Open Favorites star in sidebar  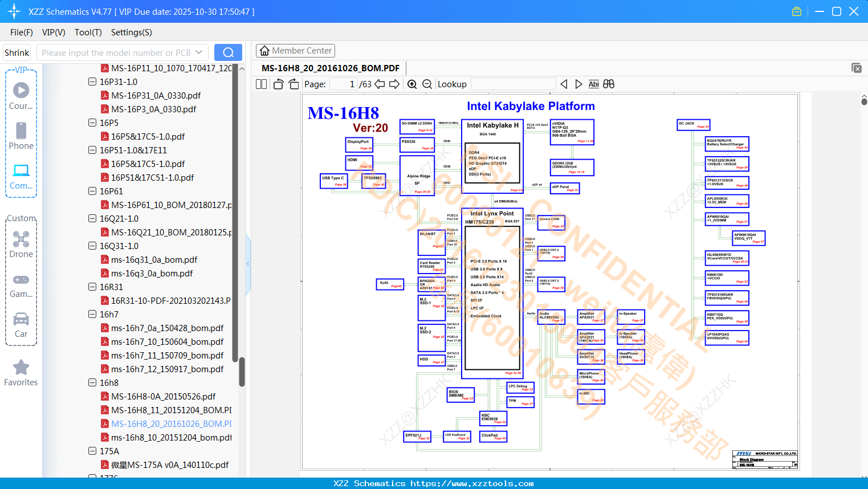click(21, 373)
